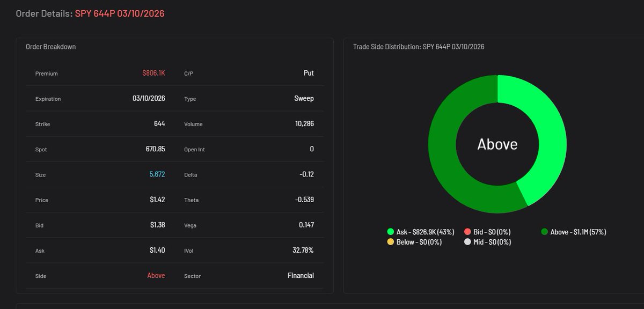
Task: Select the sector value 'Financial'
Action: click(x=301, y=275)
